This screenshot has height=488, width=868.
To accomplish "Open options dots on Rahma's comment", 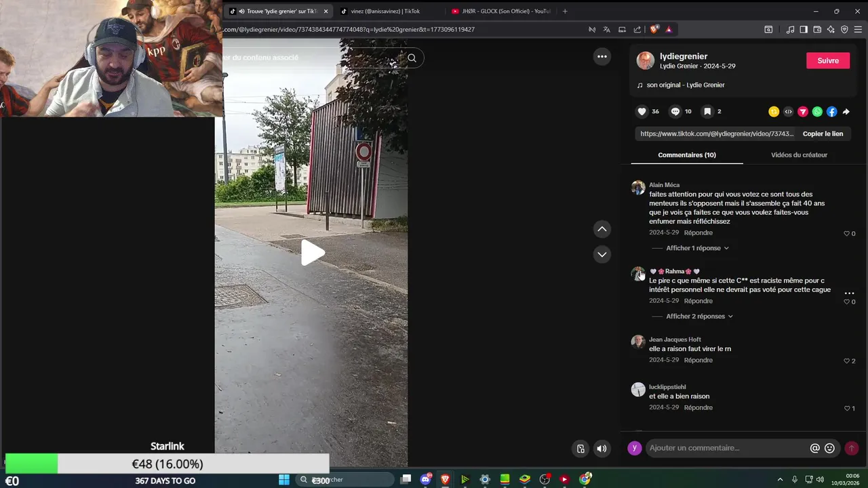I will (849, 293).
